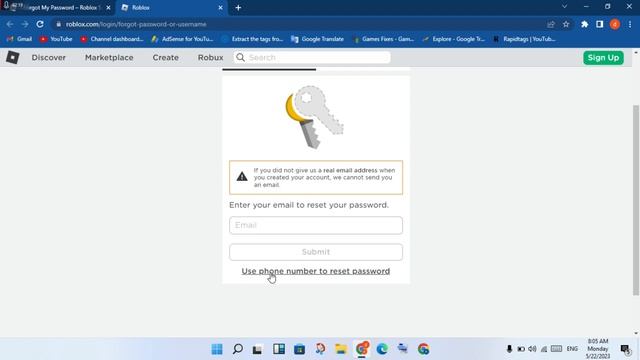Screen dimensions: 640x360
Task: Open taskbar Search icon
Action: [x=238, y=349]
